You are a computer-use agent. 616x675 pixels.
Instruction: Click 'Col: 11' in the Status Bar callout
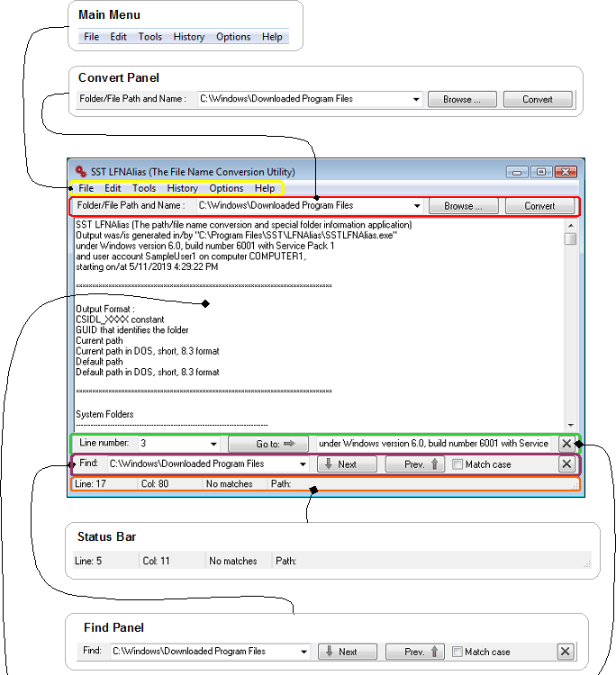156,561
